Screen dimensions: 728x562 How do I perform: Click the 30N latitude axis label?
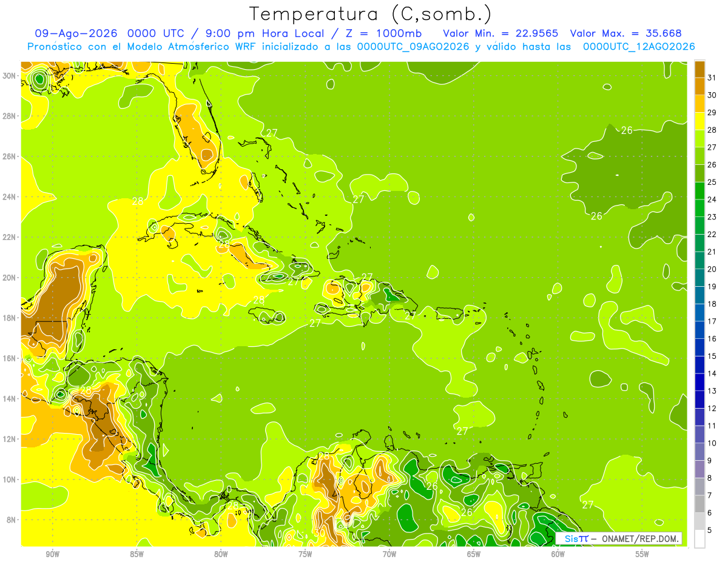click(10, 76)
